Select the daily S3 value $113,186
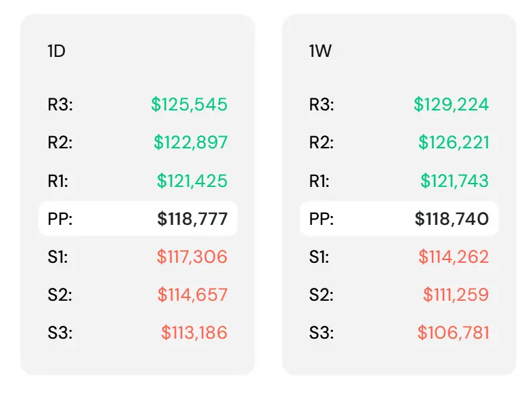Screen dimensions: 532x401 coord(194,333)
